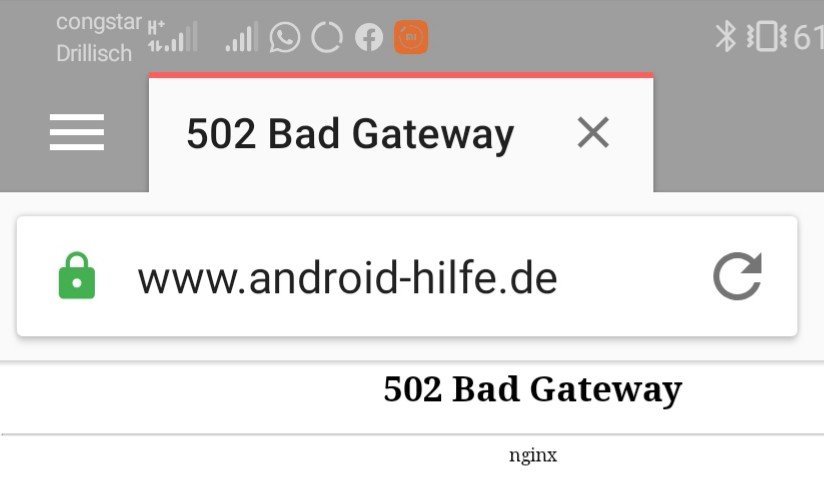Tap the congstar carrier label
Image resolution: width=824 pixels, height=499 pixels.
click(x=99, y=22)
